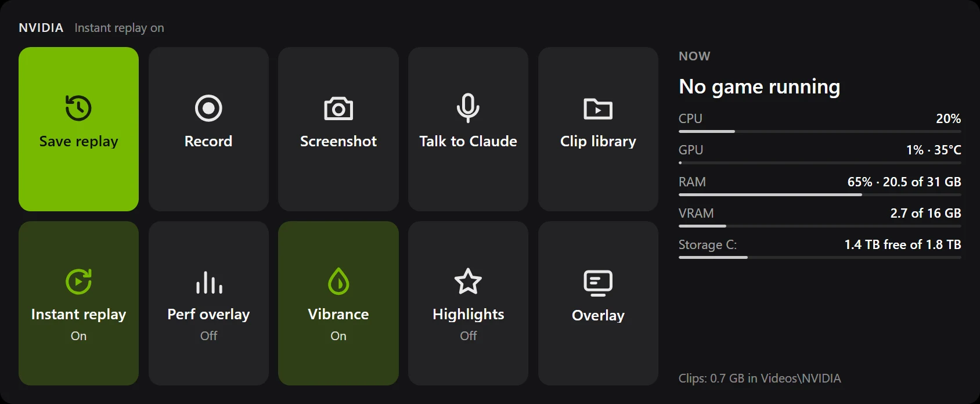Image resolution: width=980 pixels, height=404 pixels.
Task: Click the Record circle icon
Action: point(208,108)
